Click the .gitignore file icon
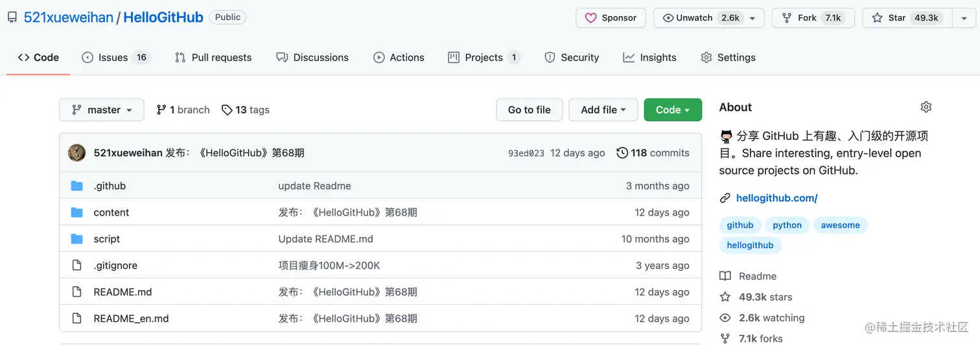Viewport: 980px width, 345px height. click(77, 265)
